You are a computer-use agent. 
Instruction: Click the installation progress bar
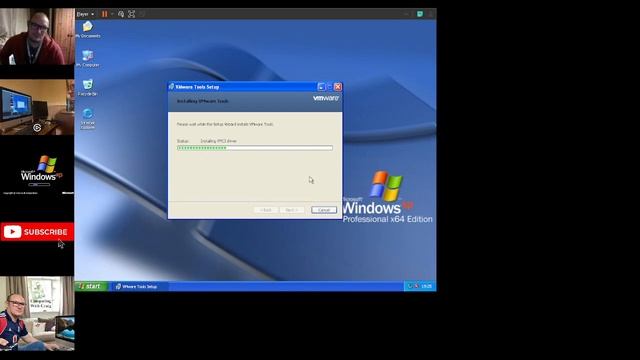point(255,148)
